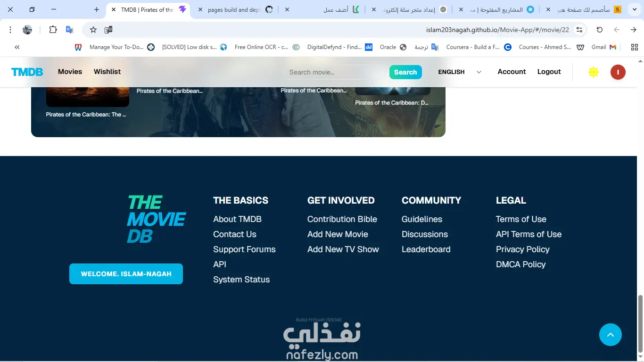This screenshot has height=362, width=644.
Task: Click the red user avatar labeled I
Action: [618, 72]
